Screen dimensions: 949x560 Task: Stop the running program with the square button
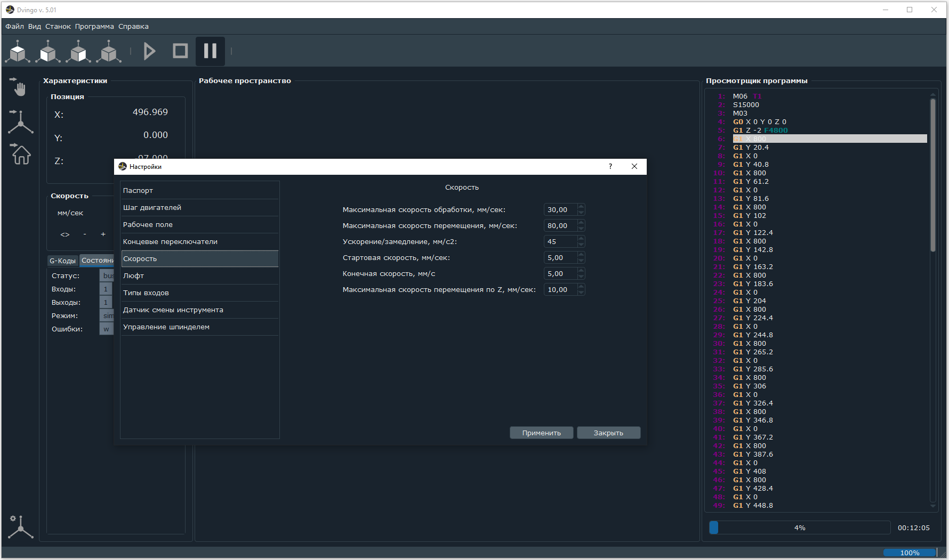pyautogui.click(x=180, y=51)
